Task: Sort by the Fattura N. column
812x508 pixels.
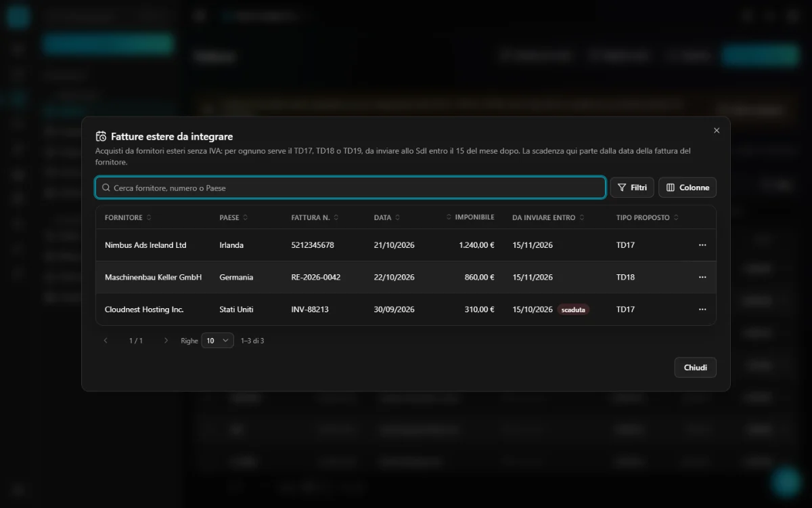Action: point(315,217)
